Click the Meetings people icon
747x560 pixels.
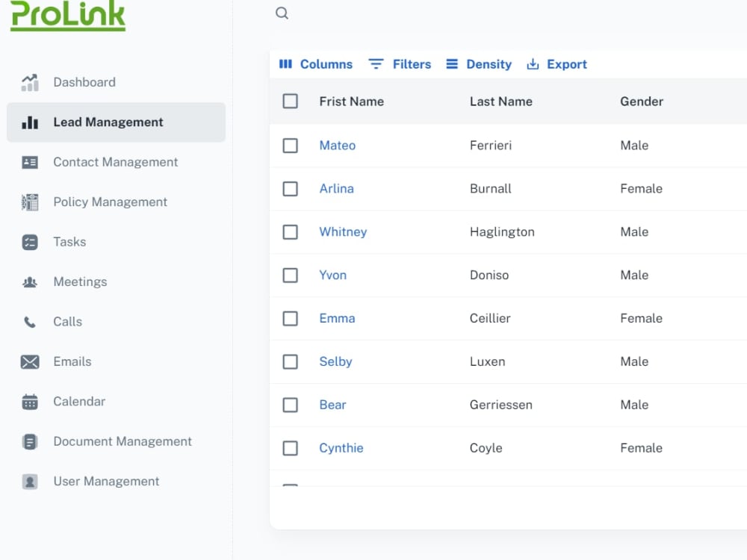[30, 282]
